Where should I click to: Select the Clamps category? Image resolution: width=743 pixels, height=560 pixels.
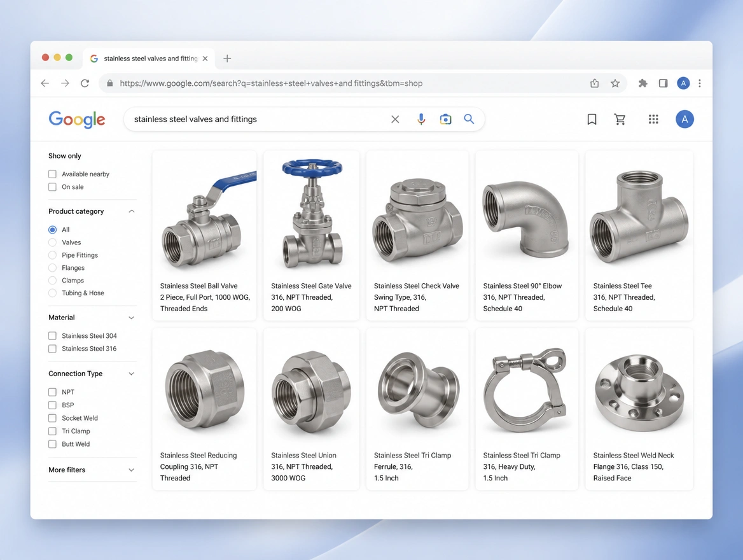[x=52, y=280]
